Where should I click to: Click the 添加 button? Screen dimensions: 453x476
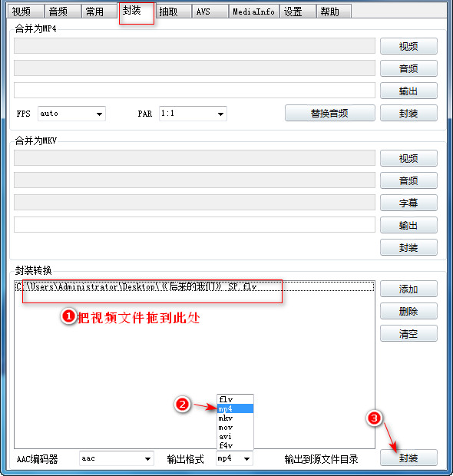(408, 289)
